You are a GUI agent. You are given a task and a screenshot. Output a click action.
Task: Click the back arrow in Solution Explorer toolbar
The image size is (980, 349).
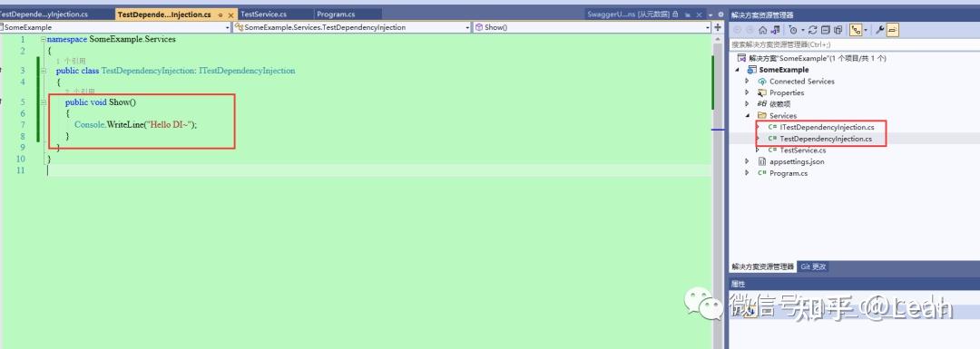click(738, 30)
